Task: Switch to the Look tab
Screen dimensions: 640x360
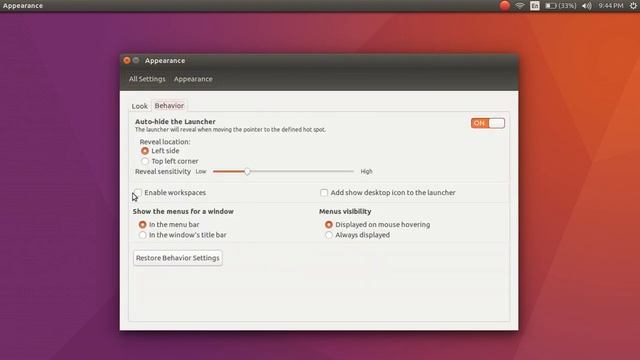Action: (x=140, y=106)
